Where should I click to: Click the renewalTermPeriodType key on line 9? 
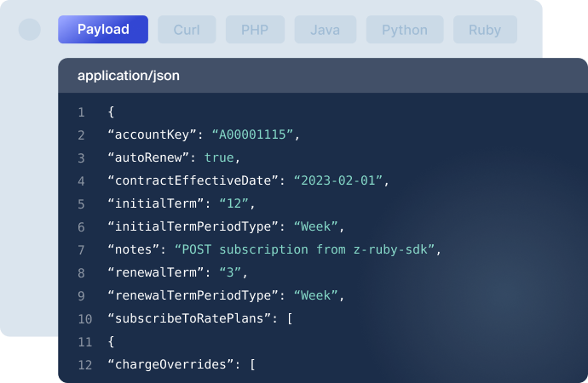(x=193, y=296)
